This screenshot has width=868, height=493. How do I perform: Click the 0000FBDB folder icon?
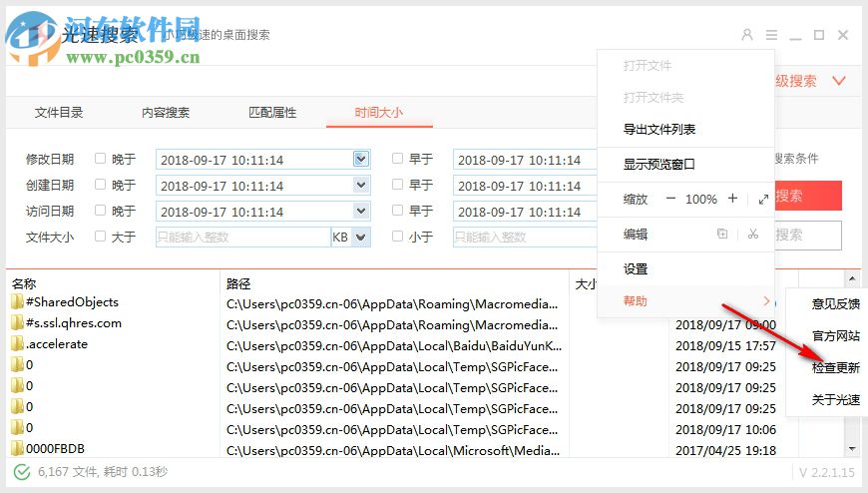click(17, 448)
